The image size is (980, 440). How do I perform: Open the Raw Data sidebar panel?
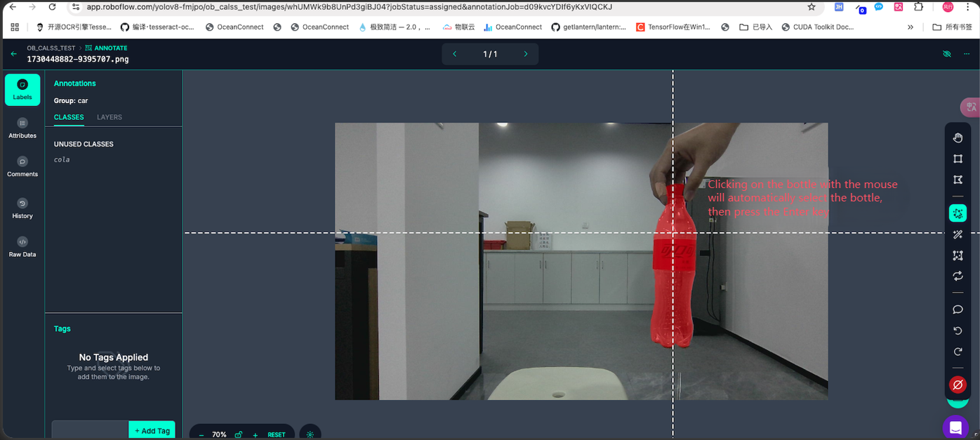[x=22, y=247]
